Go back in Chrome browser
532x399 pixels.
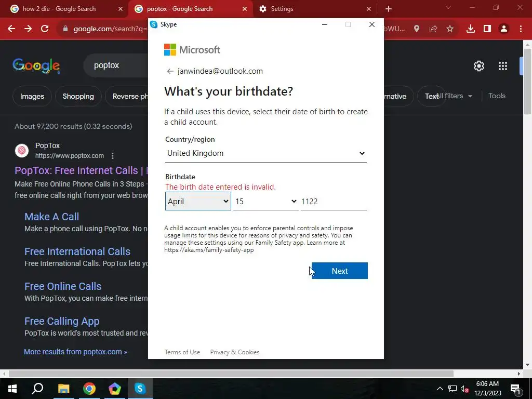coord(11,29)
